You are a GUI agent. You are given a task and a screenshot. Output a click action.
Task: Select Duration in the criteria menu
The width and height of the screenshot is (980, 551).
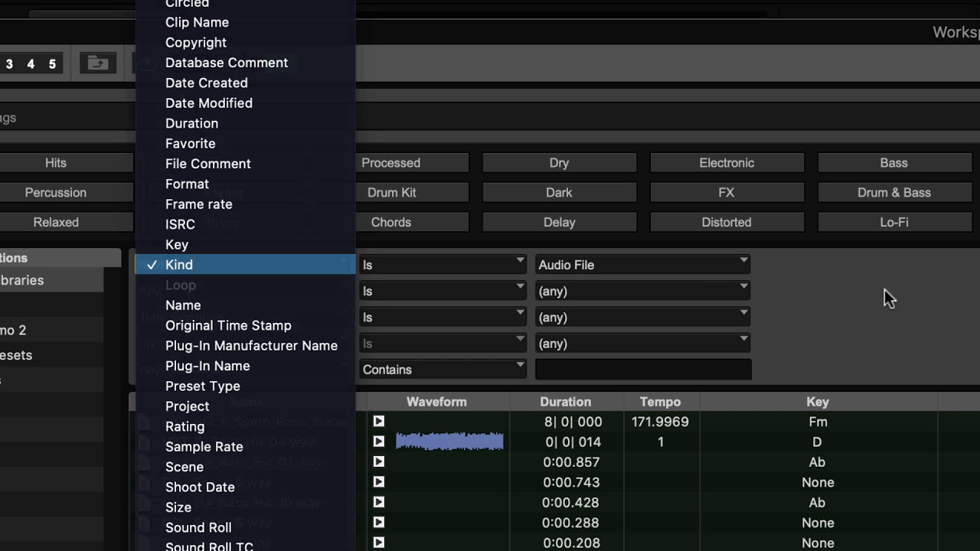[x=245, y=123]
